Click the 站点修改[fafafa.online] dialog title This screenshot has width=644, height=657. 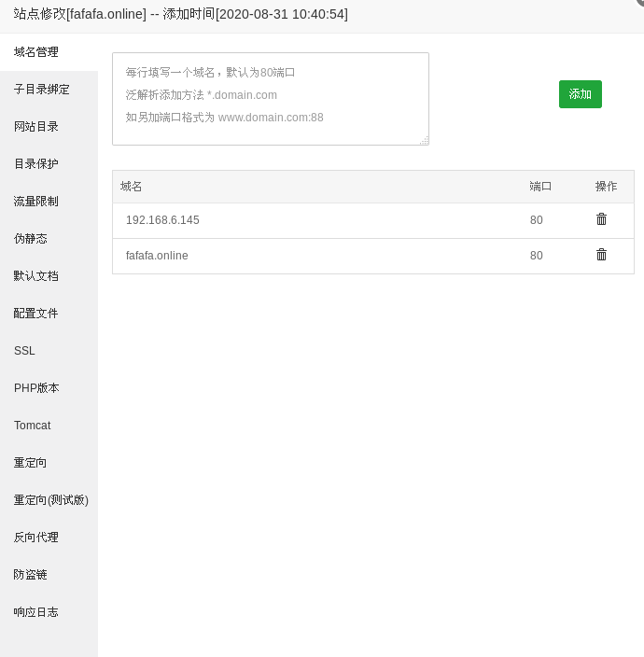click(180, 14)
